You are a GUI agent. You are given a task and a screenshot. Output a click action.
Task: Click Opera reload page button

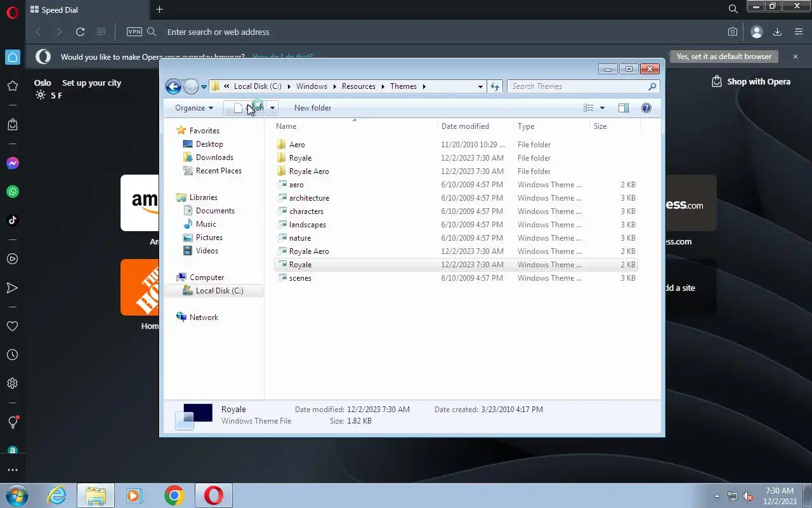(80, 32)
